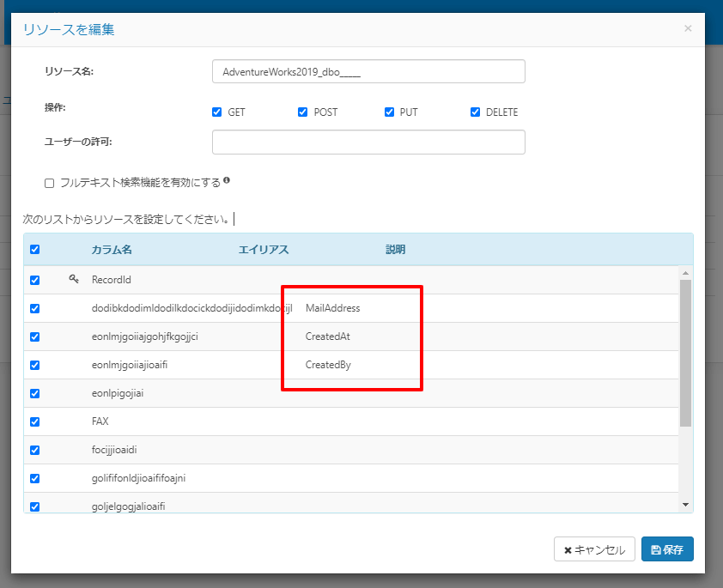723x588 pixels.
Task: Uncheck the eonlpigojiai row checkbox
Action: [34, 393]
